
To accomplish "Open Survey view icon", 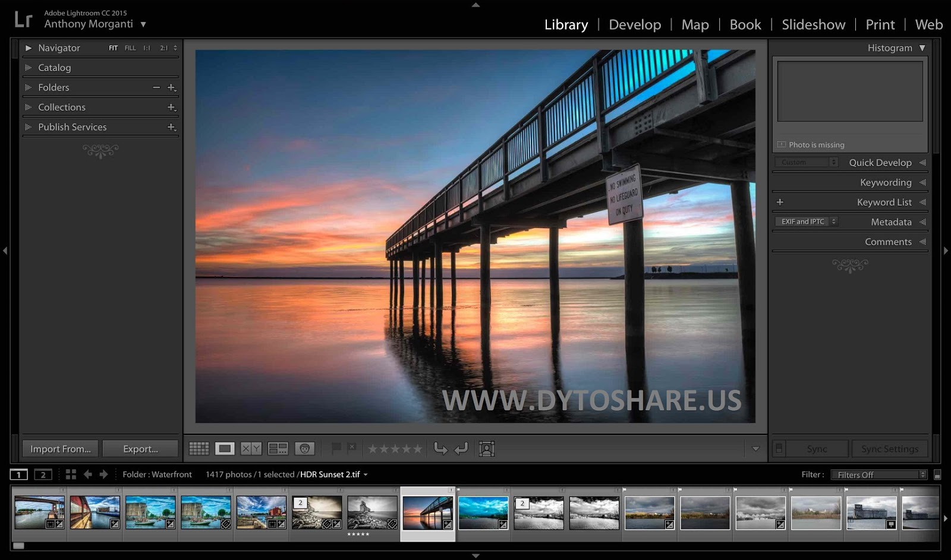I will point(278,449).
